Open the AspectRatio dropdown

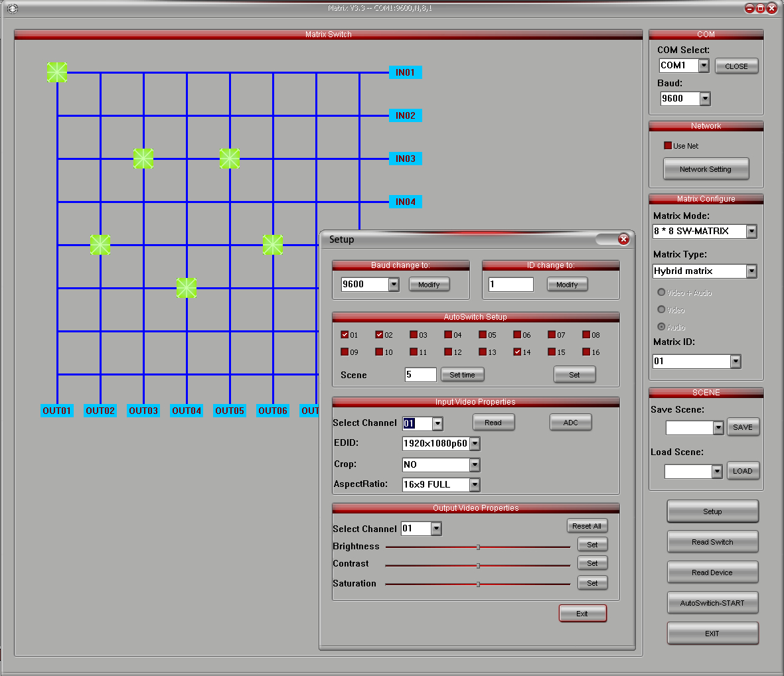475,484
